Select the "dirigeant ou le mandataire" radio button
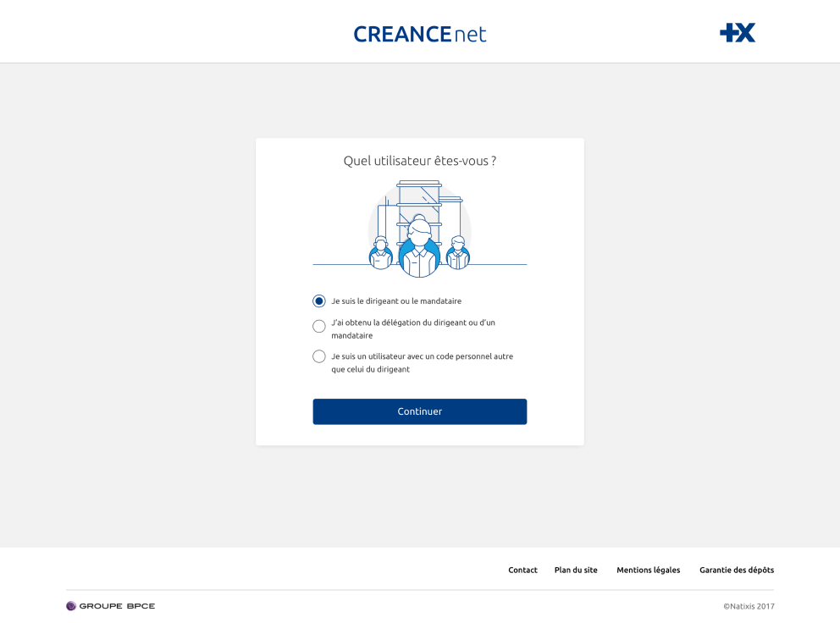 [x=319, y=301]
